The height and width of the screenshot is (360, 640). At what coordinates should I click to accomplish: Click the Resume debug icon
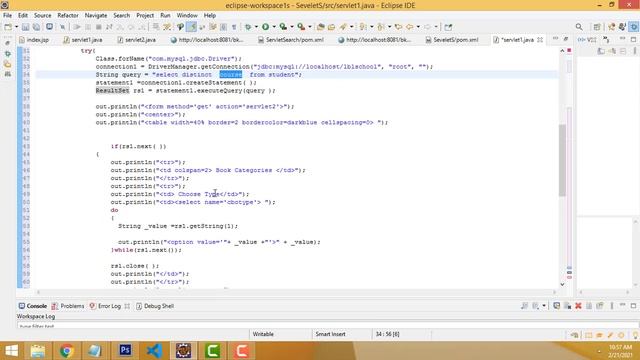point(77,27)
